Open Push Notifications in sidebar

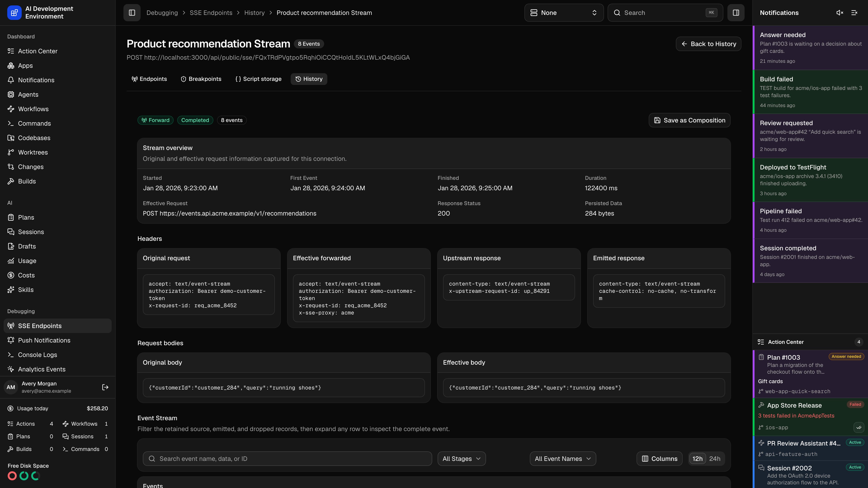pos(58,340)
